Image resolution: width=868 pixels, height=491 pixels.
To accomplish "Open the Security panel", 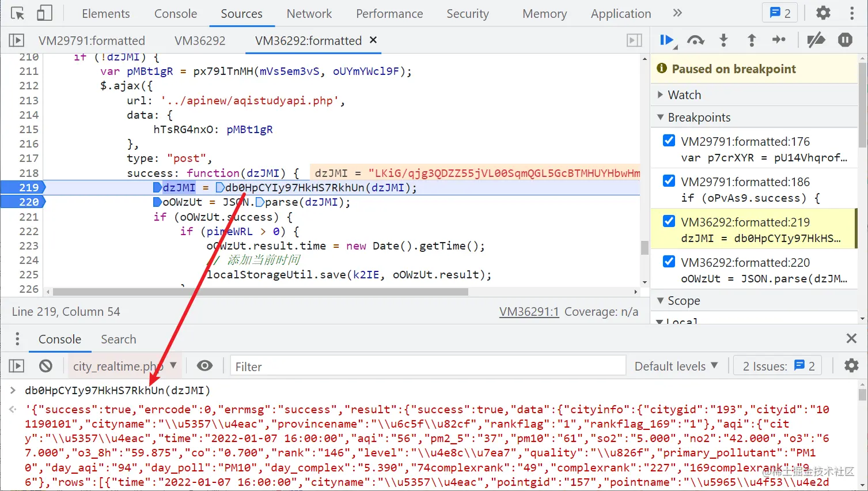I will click(x=468, y=13).
